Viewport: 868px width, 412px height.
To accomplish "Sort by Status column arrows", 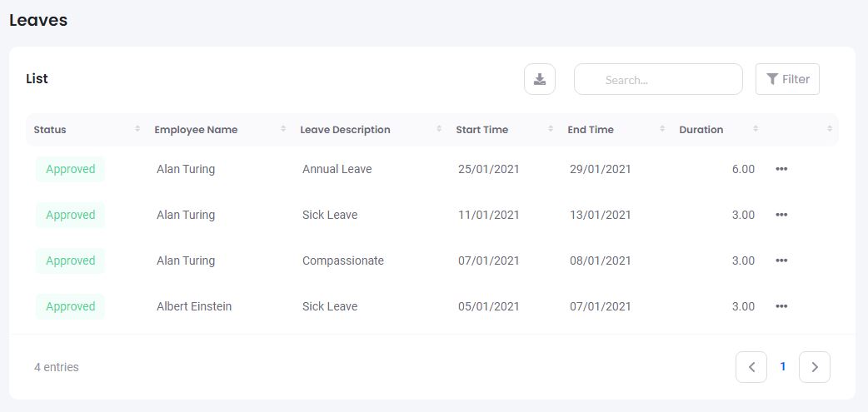I will point(137,130).
